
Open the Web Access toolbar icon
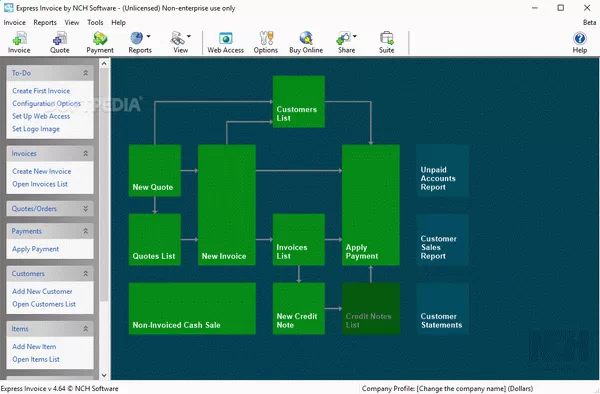(225, 42)
